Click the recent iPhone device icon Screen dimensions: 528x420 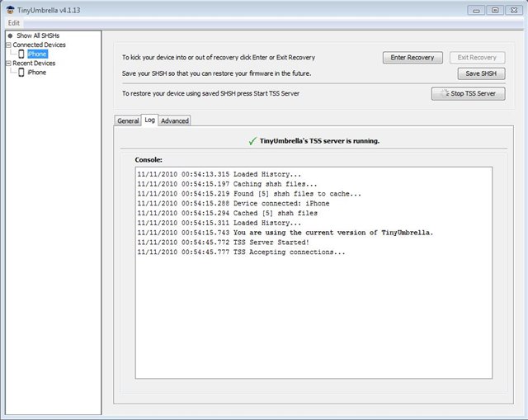point(21,73)
